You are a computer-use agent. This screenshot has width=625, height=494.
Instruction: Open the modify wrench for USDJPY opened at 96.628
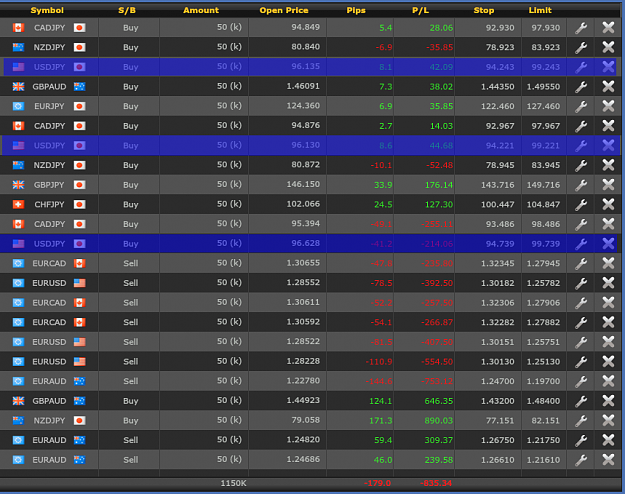581,244
